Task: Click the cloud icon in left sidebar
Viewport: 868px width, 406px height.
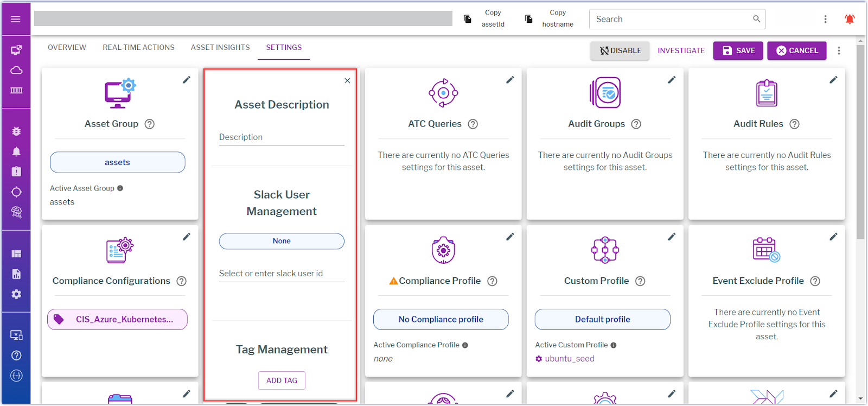Action: pyautogui.click(x=16, y=70)
